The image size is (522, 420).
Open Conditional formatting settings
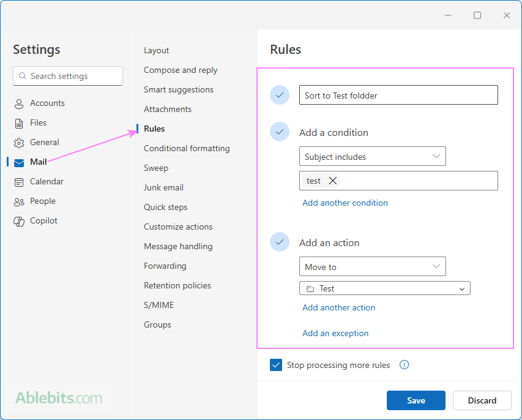[187, 148]
